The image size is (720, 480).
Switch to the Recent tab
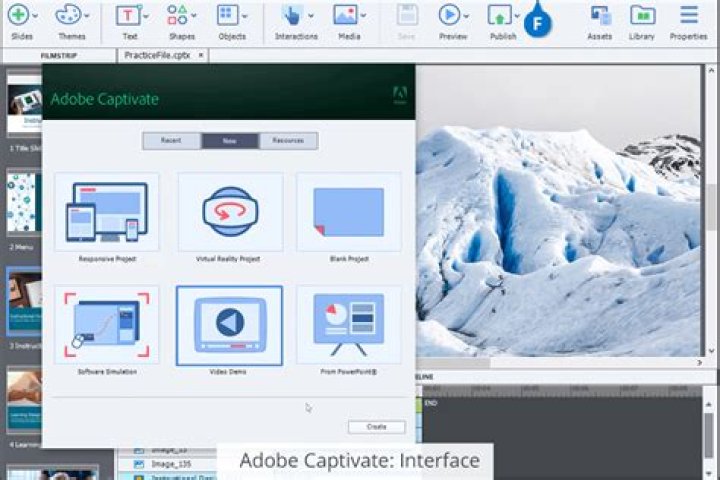171,141
